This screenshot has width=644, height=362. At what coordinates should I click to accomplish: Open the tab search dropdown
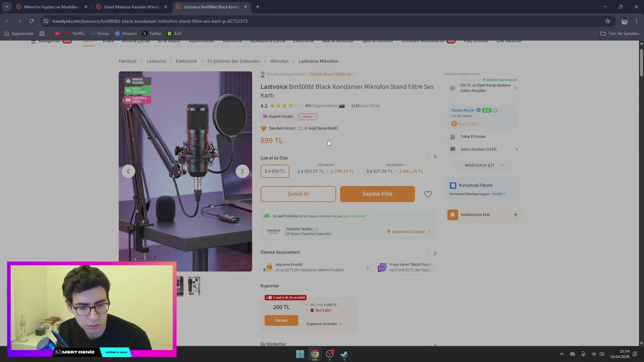coord(7,7)
